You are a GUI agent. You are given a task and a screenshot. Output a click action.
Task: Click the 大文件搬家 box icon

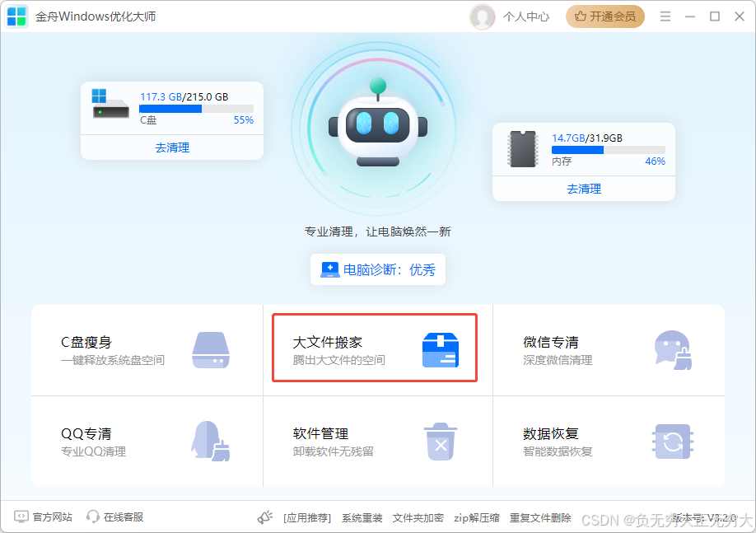coord(441,350)
